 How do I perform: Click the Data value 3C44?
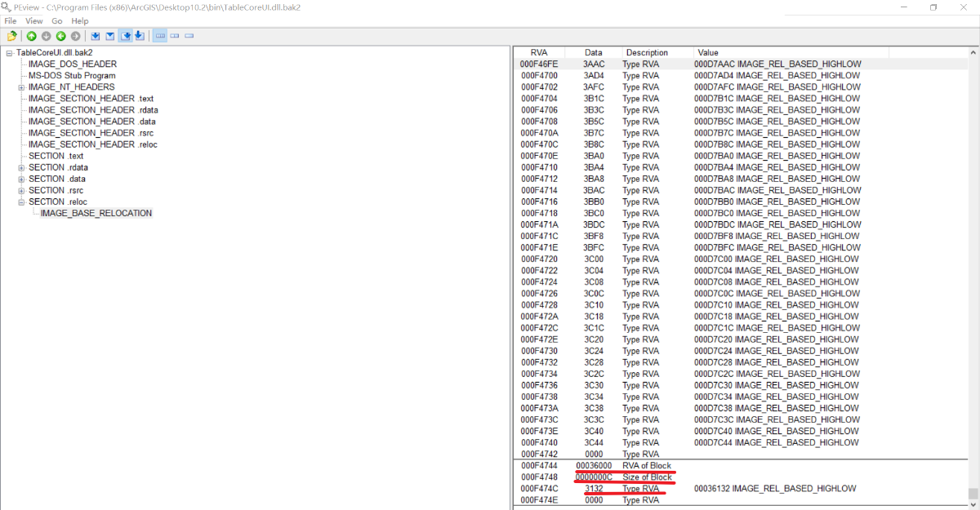[x=594, y=442]
